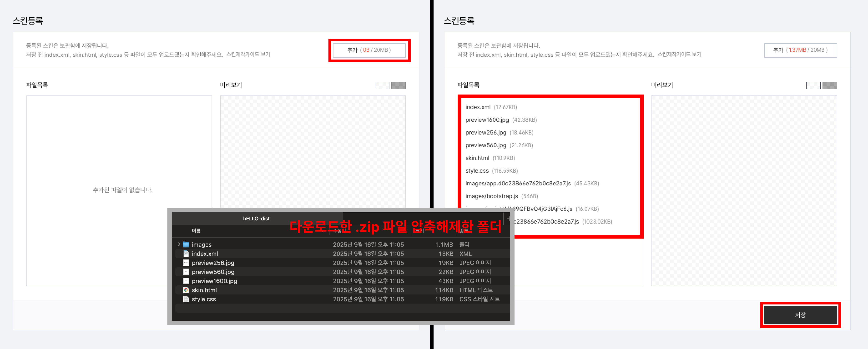The height and width of the screenshot is (349, 868).
Task: Click the Chrome icon beside skin.html
Action: 186,290
